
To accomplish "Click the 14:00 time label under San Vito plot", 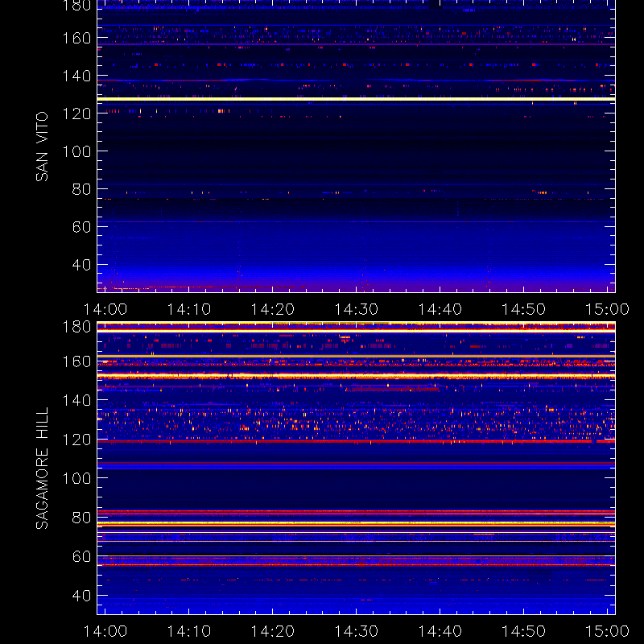I will pyautogui.click(x=105, y=309).
